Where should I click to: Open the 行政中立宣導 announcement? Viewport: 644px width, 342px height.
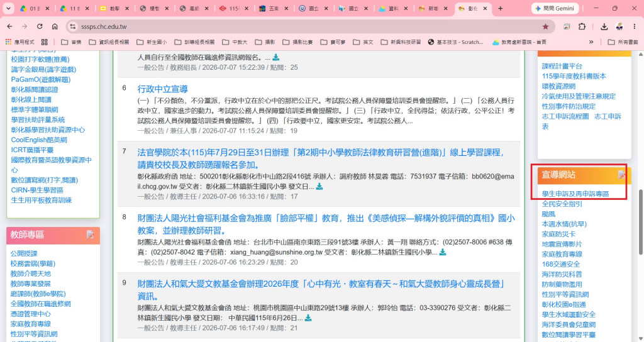(x=163, y=89)
